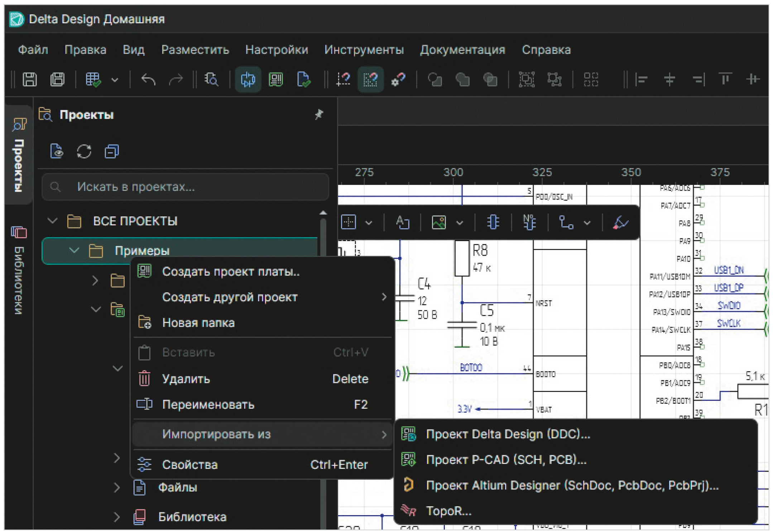Image resolution: width=773 pixels, height=532 pixels.
Task: Select the place text tool in floating toolbar
Action: click(403, 222)
